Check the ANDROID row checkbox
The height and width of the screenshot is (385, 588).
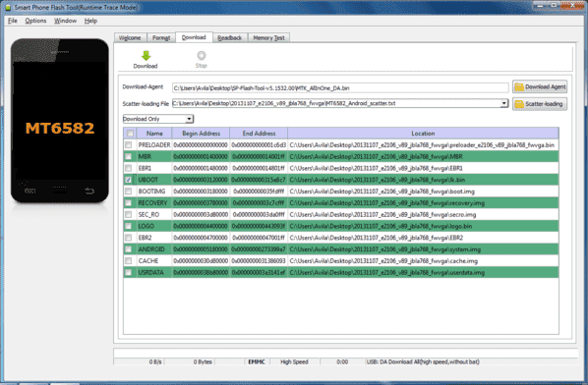[129, 249]
